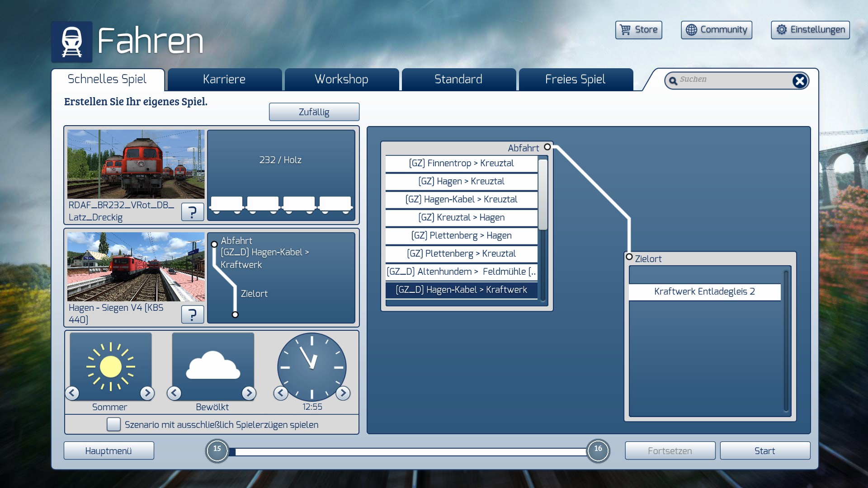Open the Freies Spiel tab
The image size is (868, 488).
575,80
